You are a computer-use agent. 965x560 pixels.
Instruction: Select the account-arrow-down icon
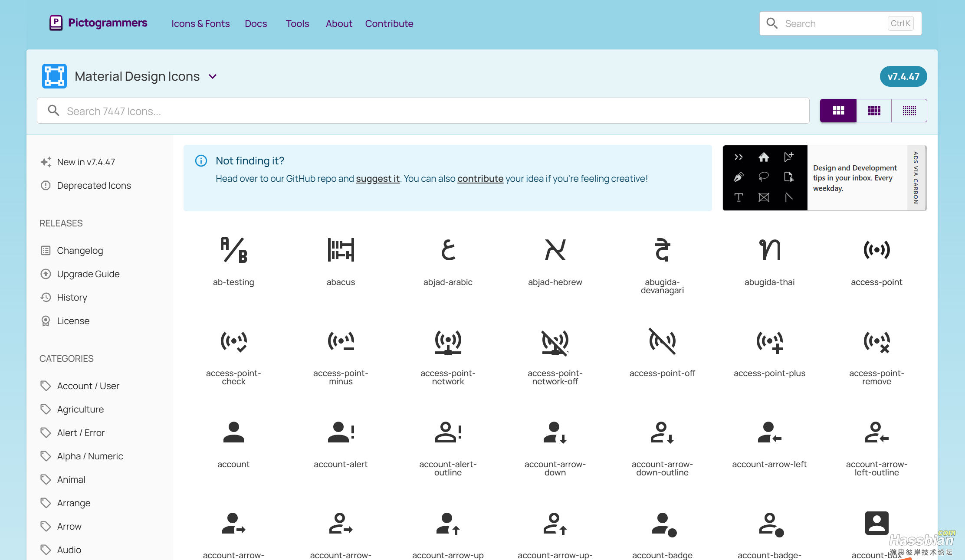pyautogui.click(x=555, y=432)
